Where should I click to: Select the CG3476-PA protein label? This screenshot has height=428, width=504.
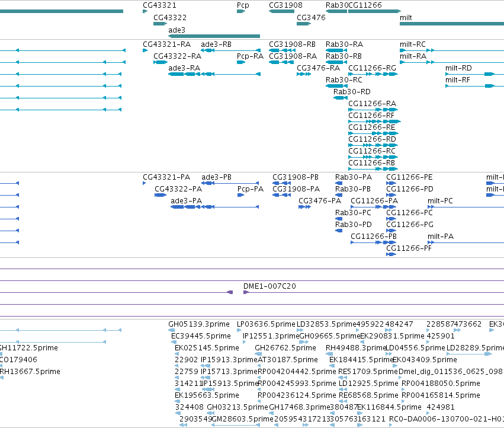point(320,201)
